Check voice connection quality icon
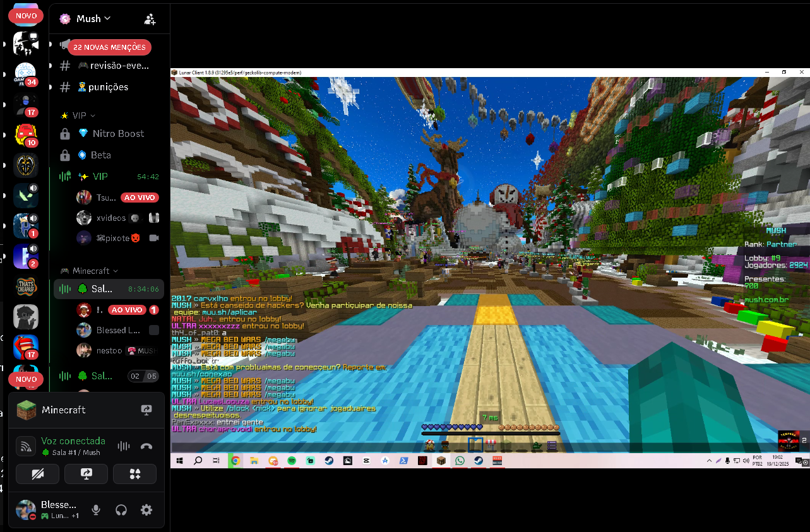Viewport: 810px width, 532px height. 26,446
